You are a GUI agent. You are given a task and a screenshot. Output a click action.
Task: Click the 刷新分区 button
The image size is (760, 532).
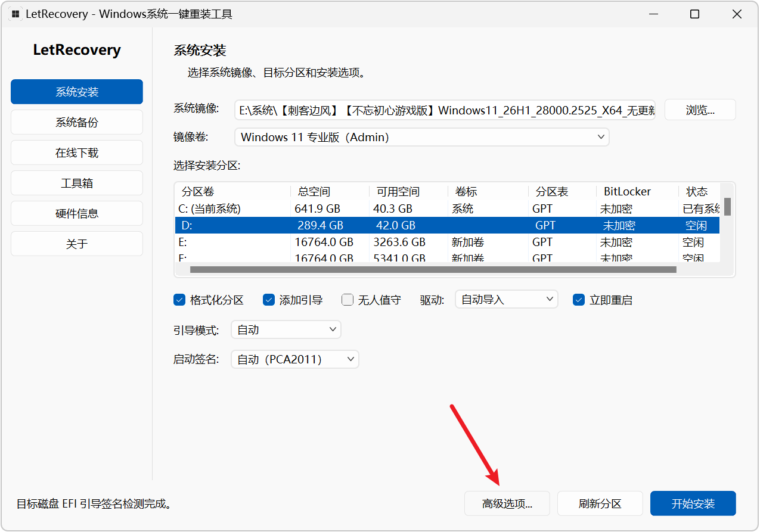pos(600,503)
